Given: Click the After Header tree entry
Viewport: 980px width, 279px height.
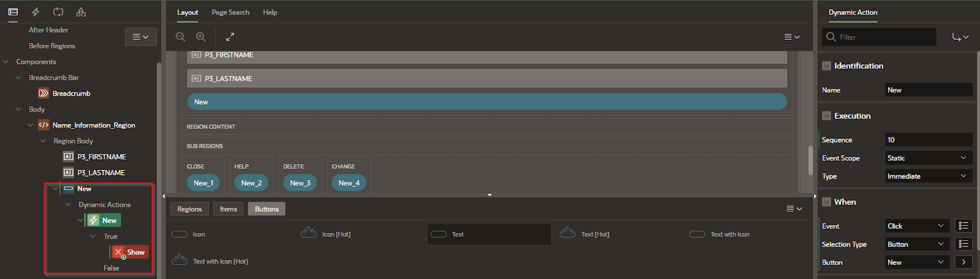Looking at the screenshot, I should [x=48, y=30].
